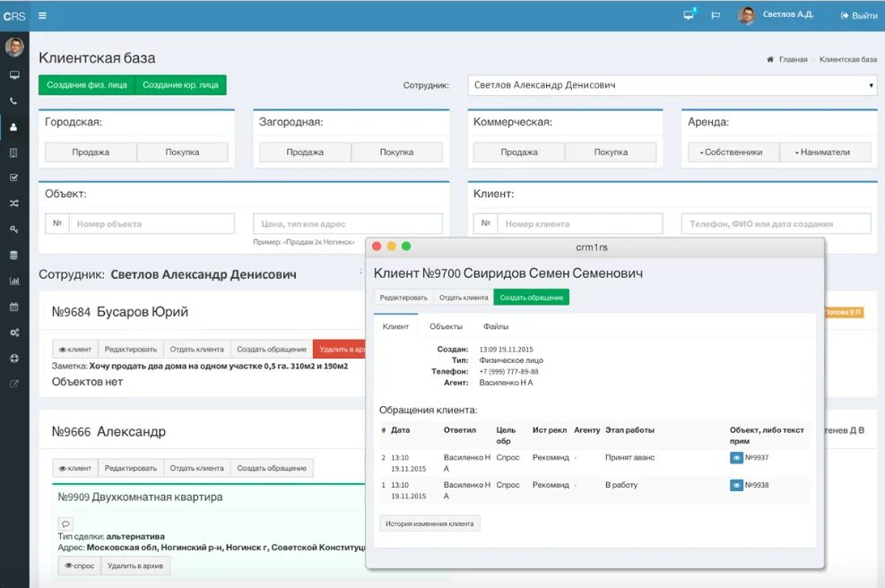This screenshot has width=885, height=588.
Task: Open the lifebuoy support icon in sidebar
Action: click(14, 359)
